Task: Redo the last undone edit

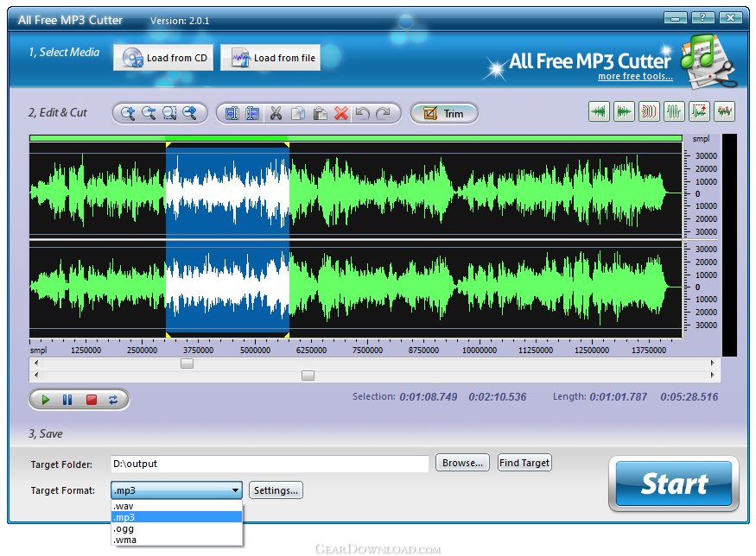Action: [384, 113]
